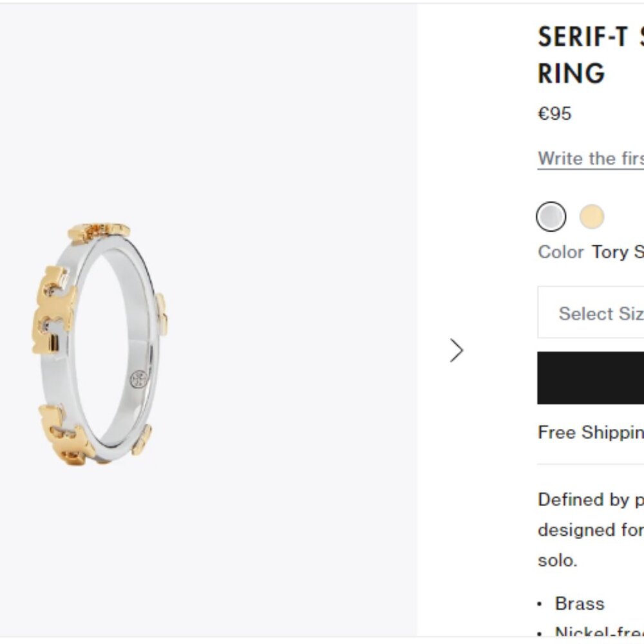The width and height of the screenshot is (644, 644).
Task: Open the product image carousel forward control
Action: [457, 350]
